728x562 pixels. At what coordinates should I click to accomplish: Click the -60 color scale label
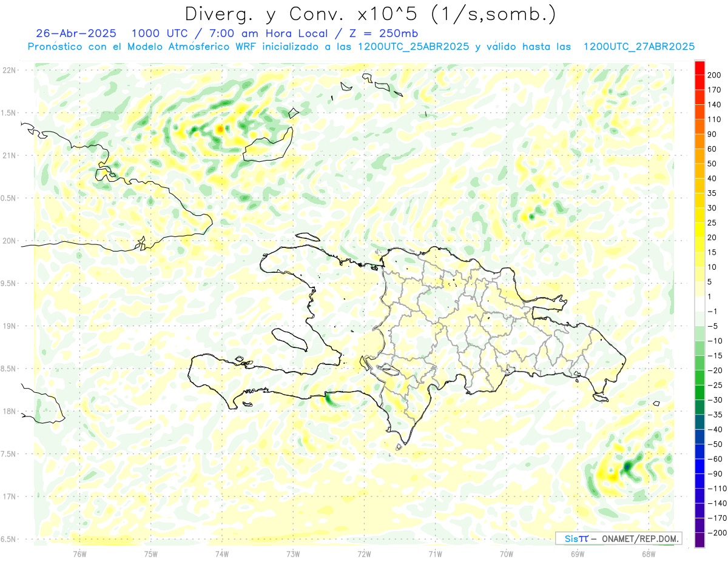pos(716,459)
